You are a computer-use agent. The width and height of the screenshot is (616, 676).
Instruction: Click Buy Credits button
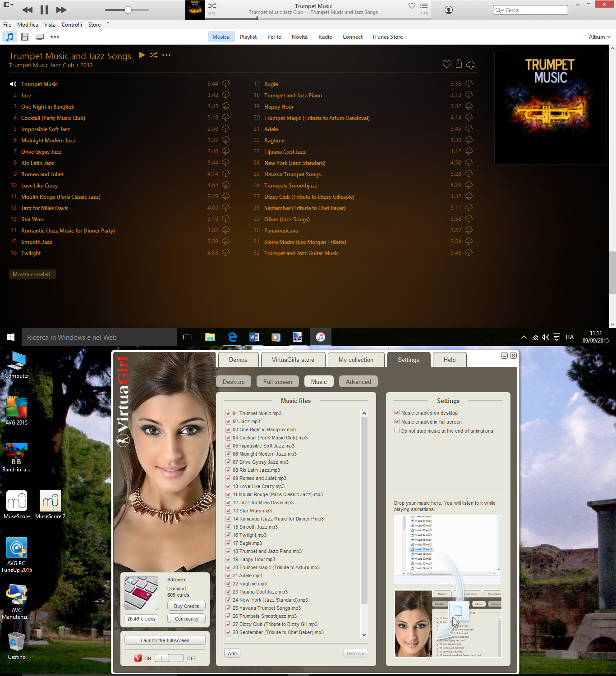(x=186, y=606)
